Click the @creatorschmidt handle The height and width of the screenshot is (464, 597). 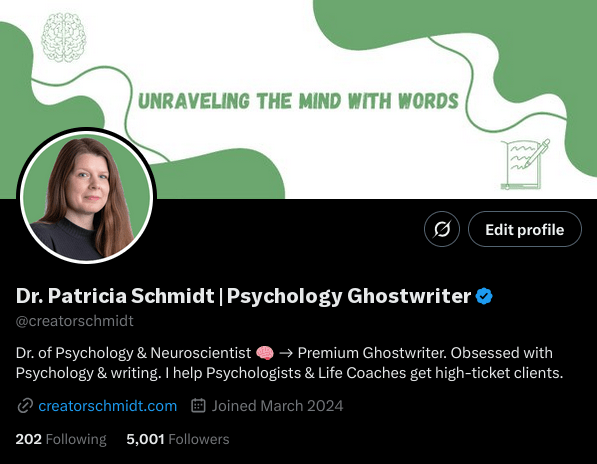[75, 321]
